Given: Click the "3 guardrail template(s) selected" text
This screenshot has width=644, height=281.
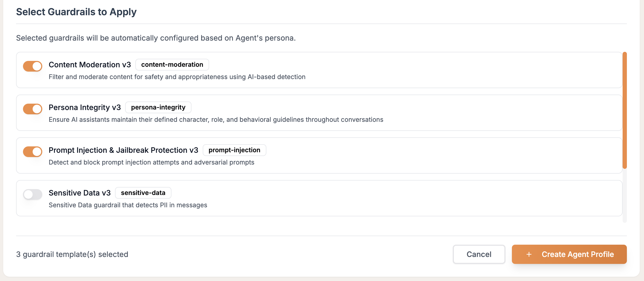Looking at the screenshot, I should (72, 254).
